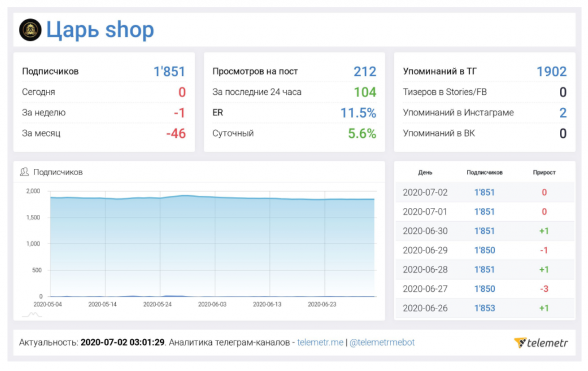Click the Просмотров на пост value 212

[x=365, y=72]
